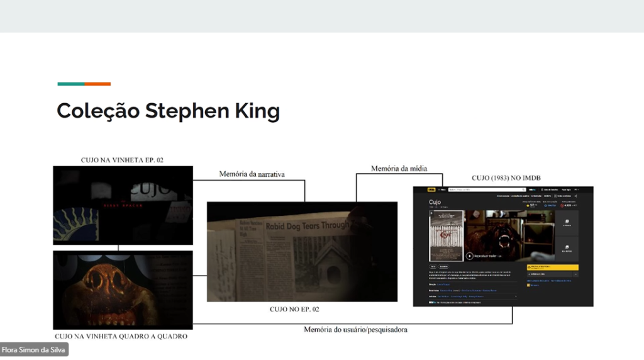644x360 pixels.
Task: Click the 'Cujo' title on IMDb page
Action: (x=435, y=202)
